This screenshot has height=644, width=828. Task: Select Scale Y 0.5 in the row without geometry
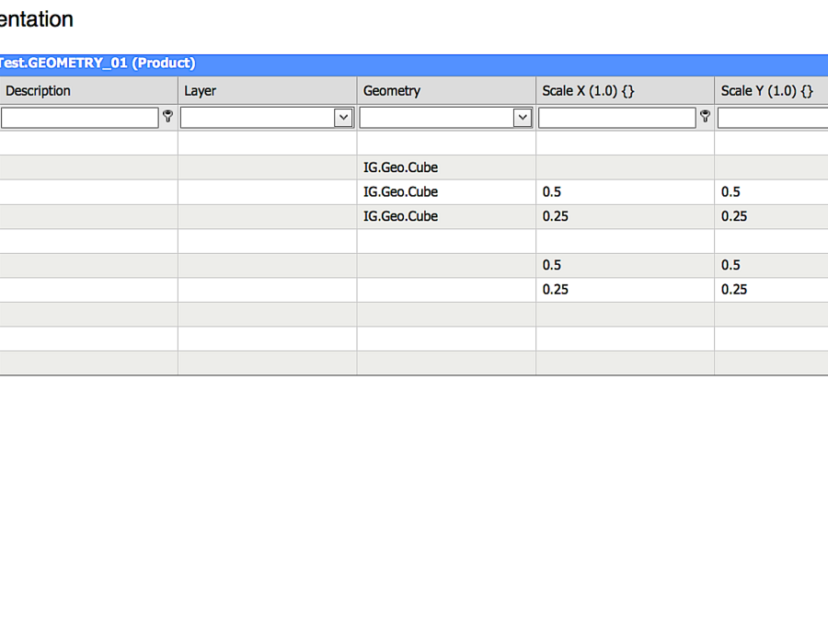pos(772,265)
